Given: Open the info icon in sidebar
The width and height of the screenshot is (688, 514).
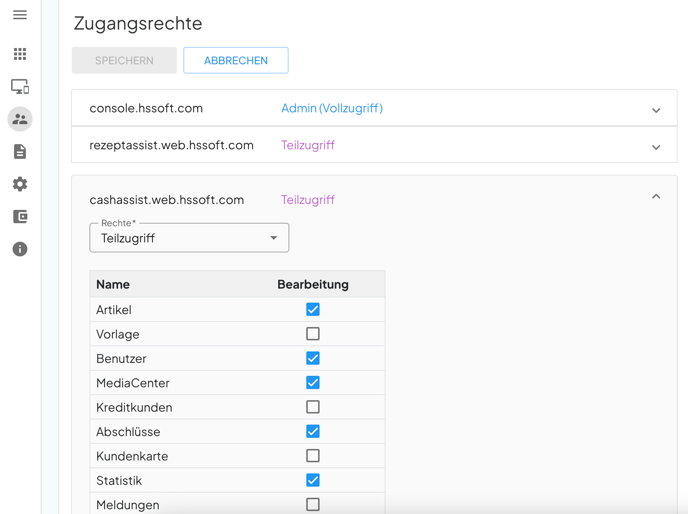Looking at the screenshot, I should [20, 249].
